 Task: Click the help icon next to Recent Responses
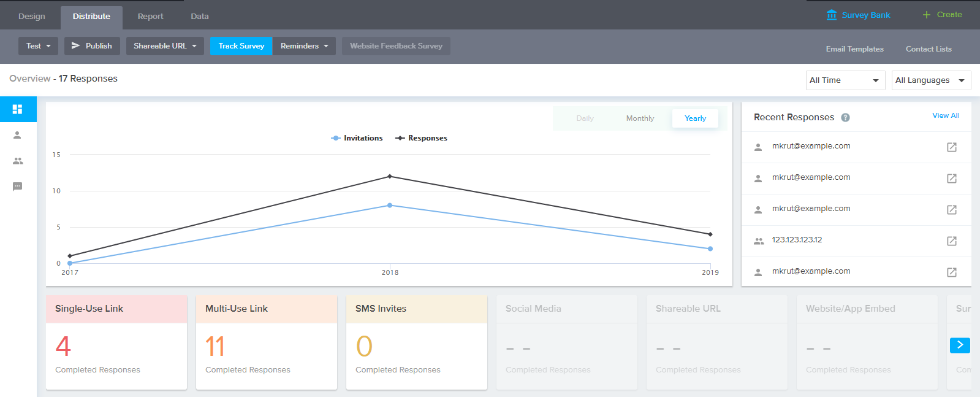click(845, 117)
